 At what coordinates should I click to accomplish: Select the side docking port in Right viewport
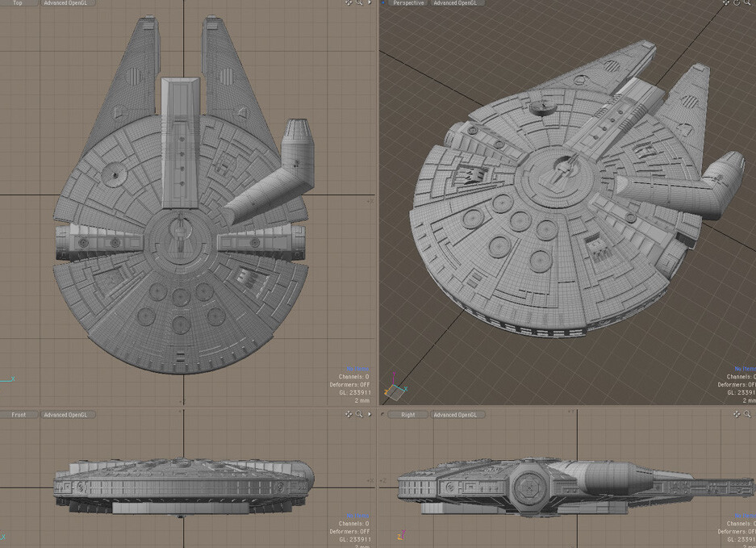(x=529, y=488)
